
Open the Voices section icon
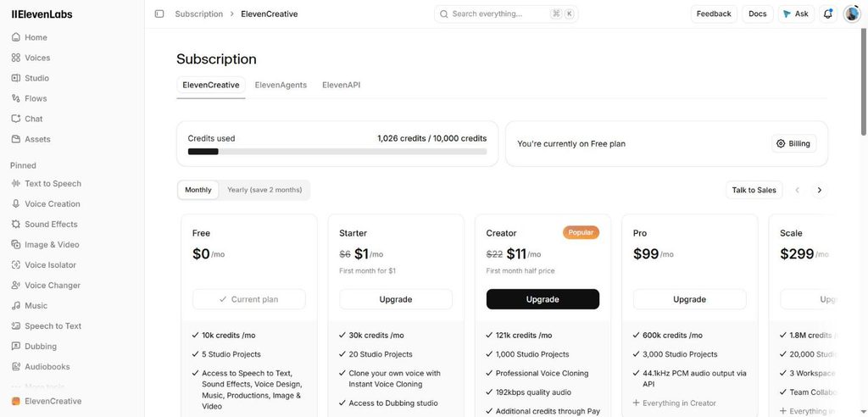(15, 58)
